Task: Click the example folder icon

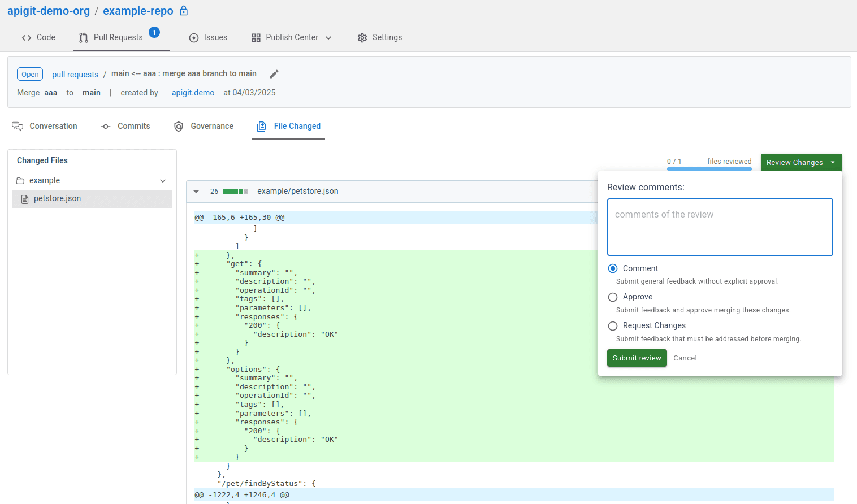Action: pos(20,181)
